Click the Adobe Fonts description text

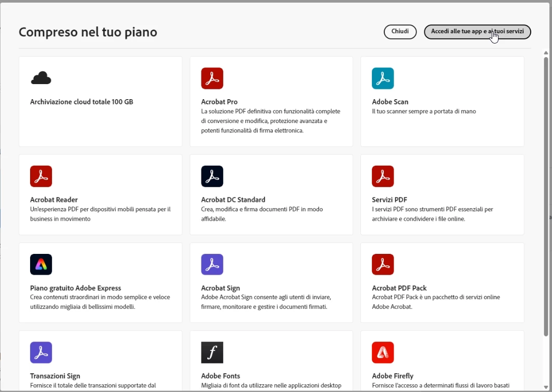click(x=271, y=385)
